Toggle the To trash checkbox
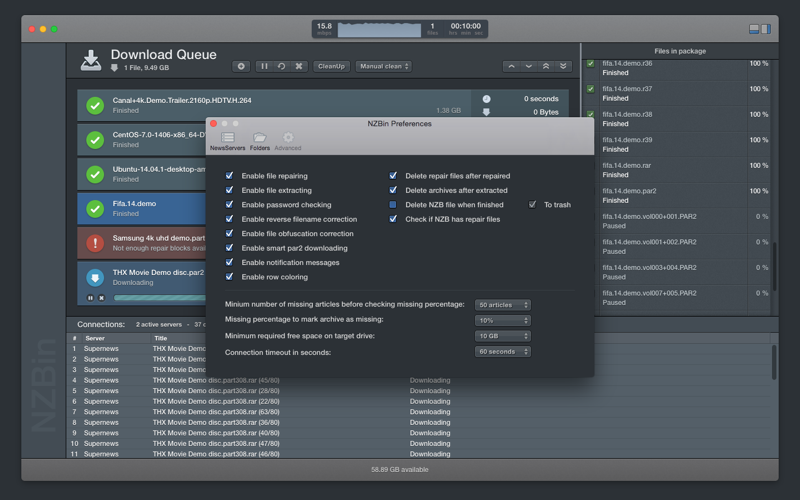Image resolution: width=800 pixels, height=500 pixels. (532, 205)
